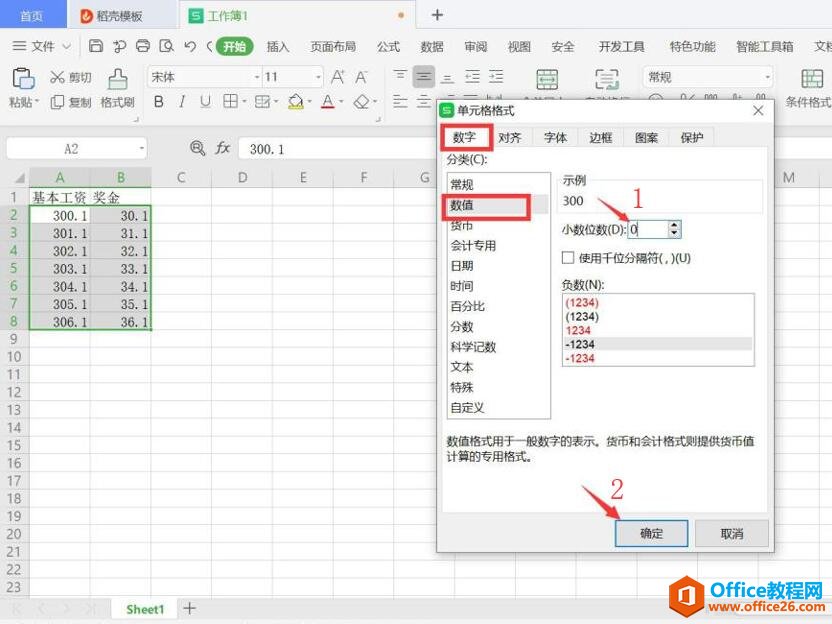
Task: Click the Paste clipboard icon
Action: (x=23, y=79)
